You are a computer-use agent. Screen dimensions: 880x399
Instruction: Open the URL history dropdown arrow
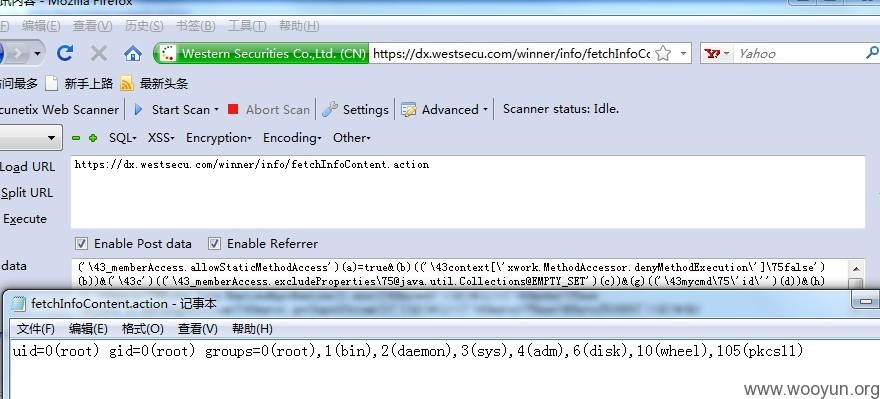point(683,54)
